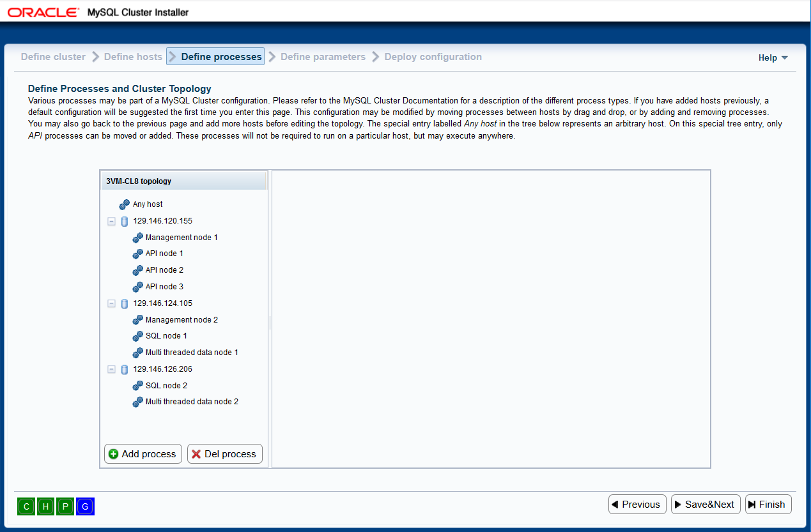Viewport: 811px width, 532px height.
Task: Select the 129.146.120.155 host label
Action: coord(163,221)
